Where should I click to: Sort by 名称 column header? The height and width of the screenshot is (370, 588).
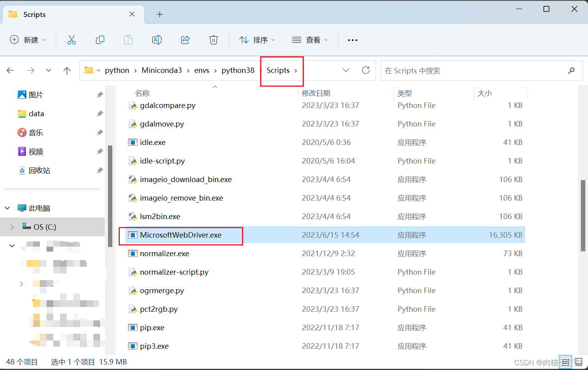pos(142,93)
